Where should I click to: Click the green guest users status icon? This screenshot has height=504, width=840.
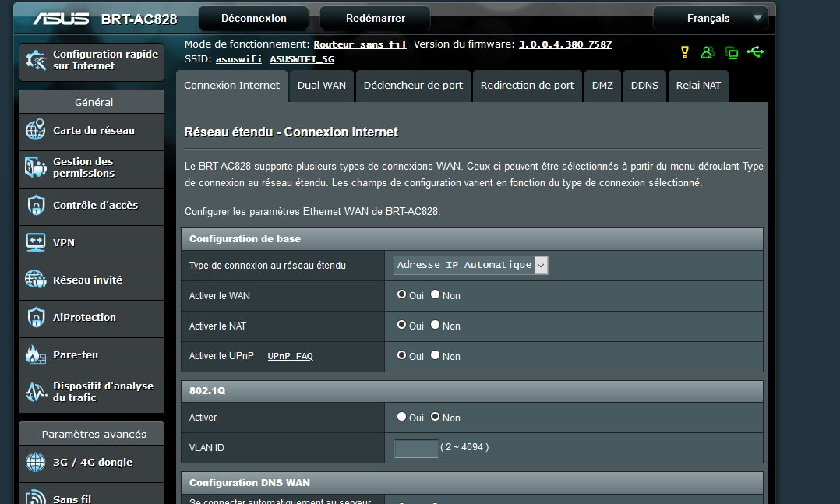point(708,52)
